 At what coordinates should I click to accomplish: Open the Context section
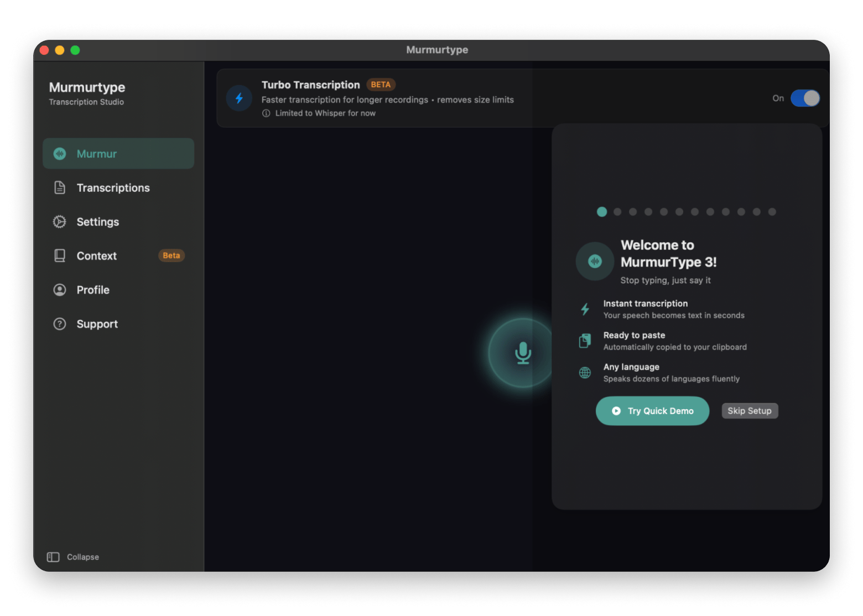[118, 255]
